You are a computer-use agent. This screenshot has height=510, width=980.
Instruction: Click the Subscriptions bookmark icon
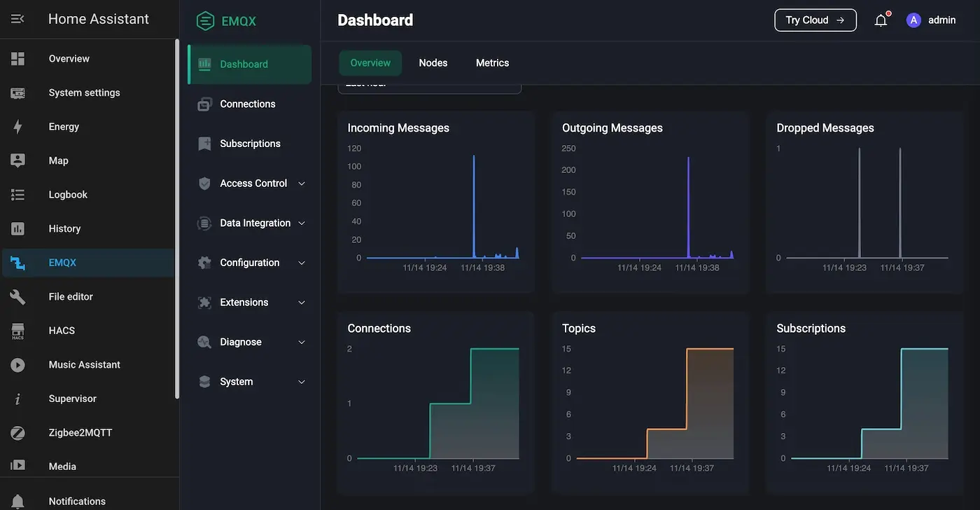point(204,144)
